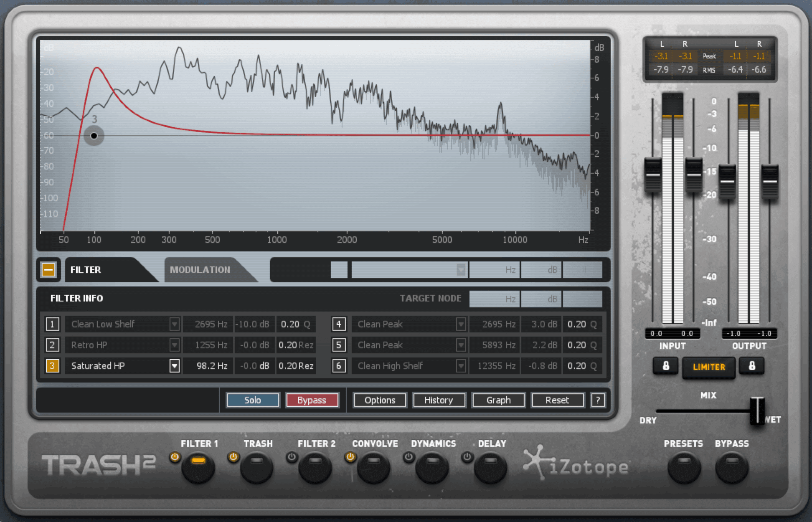This screenshot has height=522, width=812.
Task: Click band 6 frequency value 12355 Hz
Action: (495, 366)
